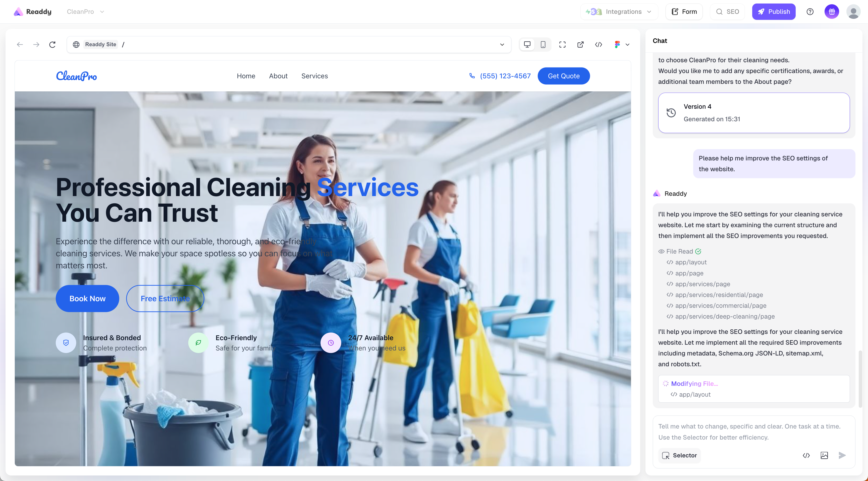Reload the site preview
The width and height of the screenshot is (868, 481).
[52, 44]
